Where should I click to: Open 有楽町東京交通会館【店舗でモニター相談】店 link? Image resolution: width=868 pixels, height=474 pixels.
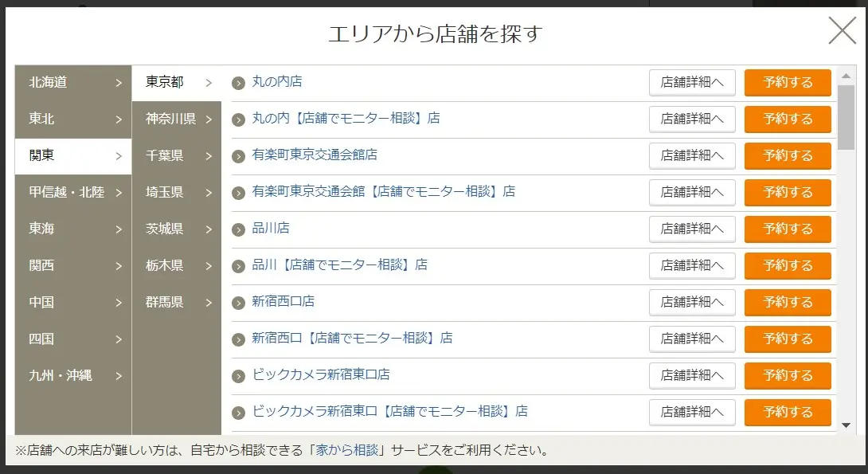click(x=384, y=192)
